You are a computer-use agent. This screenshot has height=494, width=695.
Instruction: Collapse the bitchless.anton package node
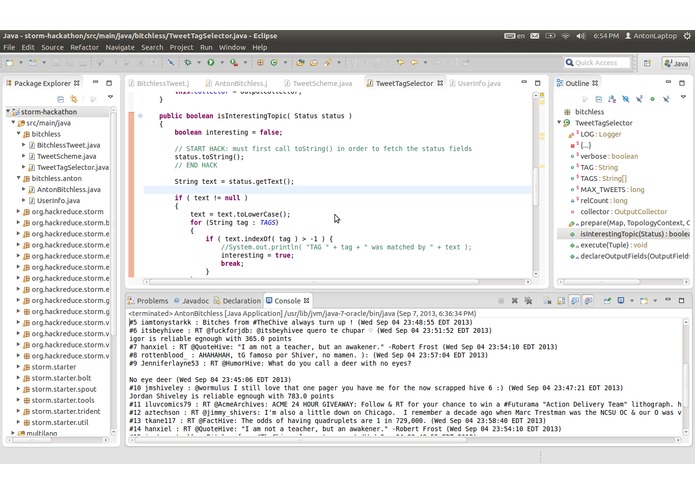click(x=19, y=178)
